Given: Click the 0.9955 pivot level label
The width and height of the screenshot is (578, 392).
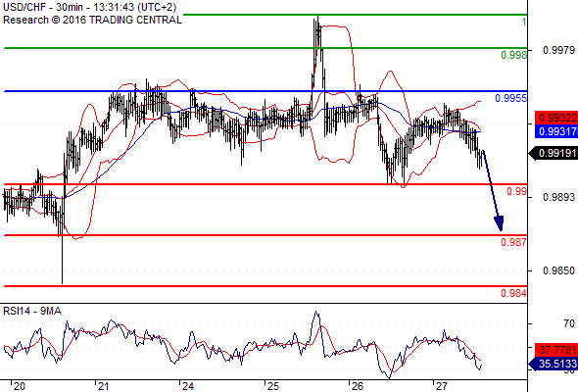Looking at the screenshot, I should pyautogui.click(x=511, y=98).
